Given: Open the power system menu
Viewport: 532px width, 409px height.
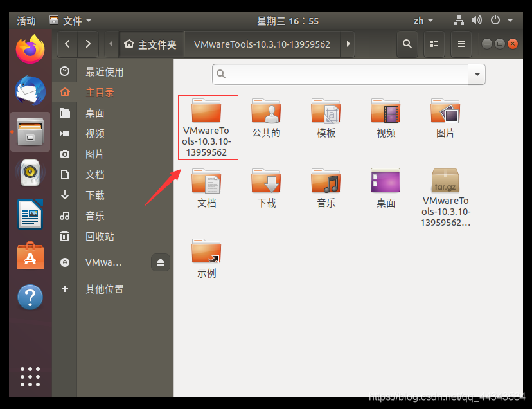Looking at the screenshot, I should pyautogui.click(x=501, y=21).
